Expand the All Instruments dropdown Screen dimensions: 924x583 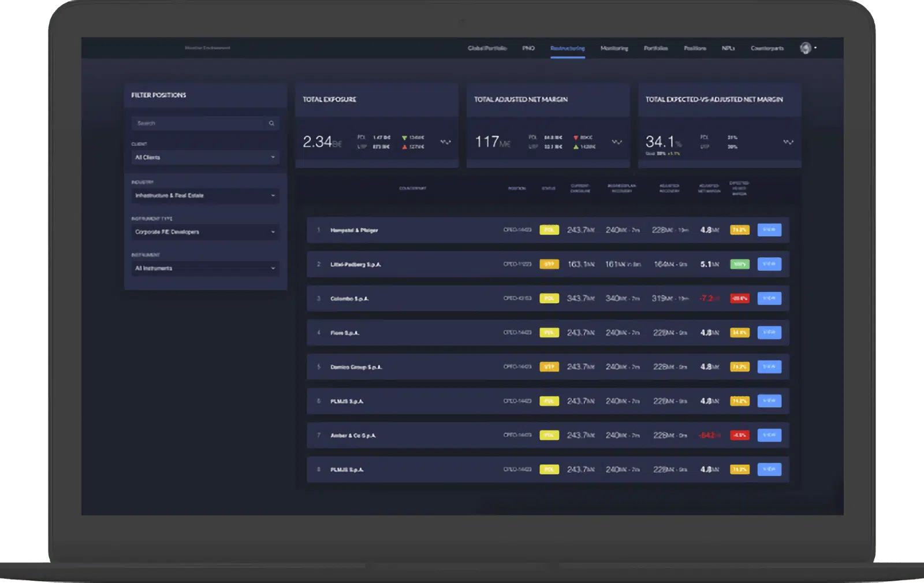click(205, 268)
